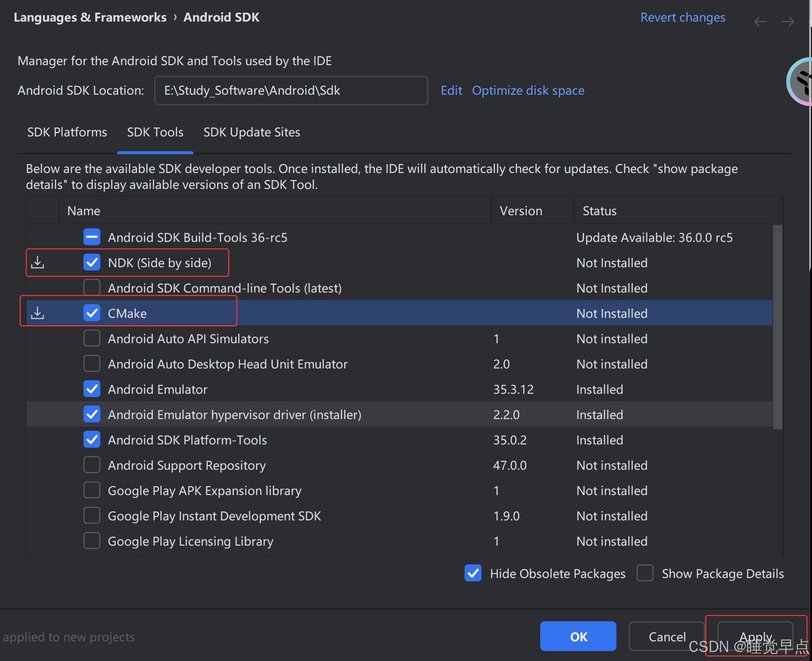The height and width of the screenshot is (661, 812).
Task: Disable Hide Obsolete Packages
Action: click(473, 573)
